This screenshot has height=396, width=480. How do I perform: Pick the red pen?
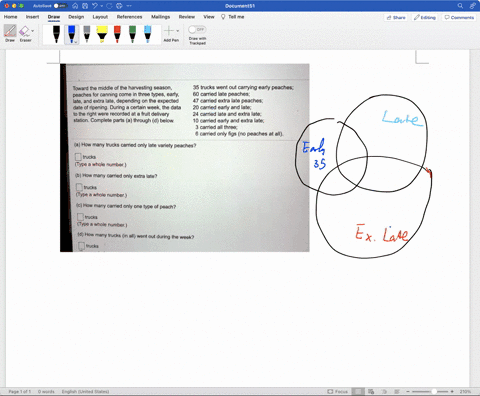click(117, 34)
